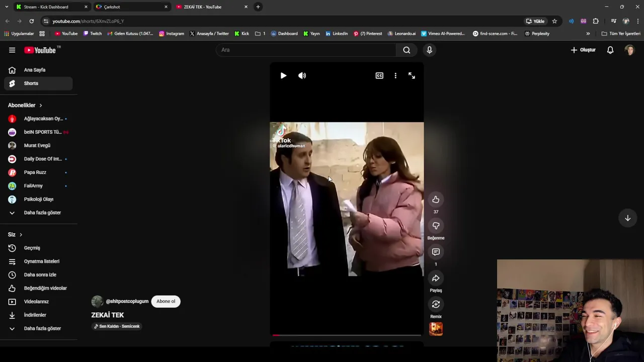
Task: Expand Daha fazla göster below İndirilenler
Action: click(38, 328)
